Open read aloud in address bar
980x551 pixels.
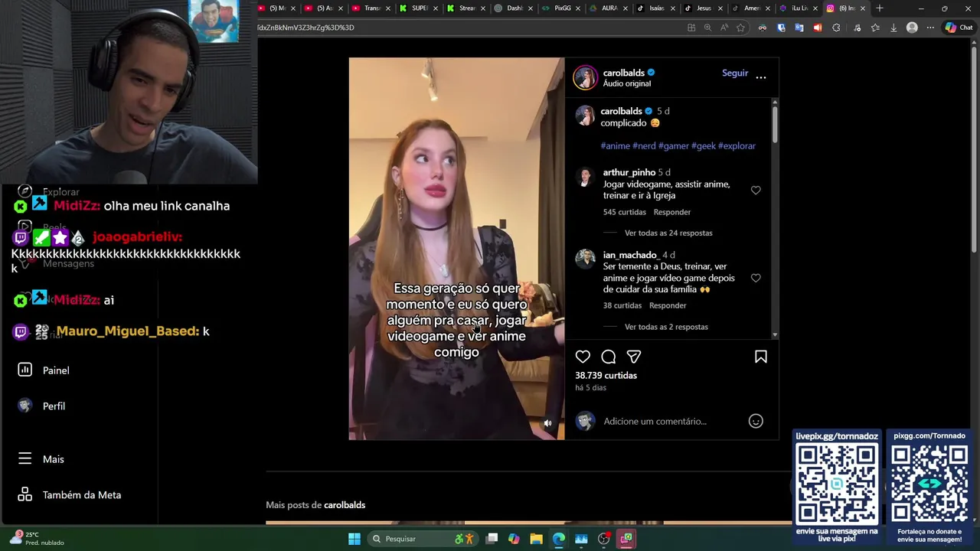724,28
